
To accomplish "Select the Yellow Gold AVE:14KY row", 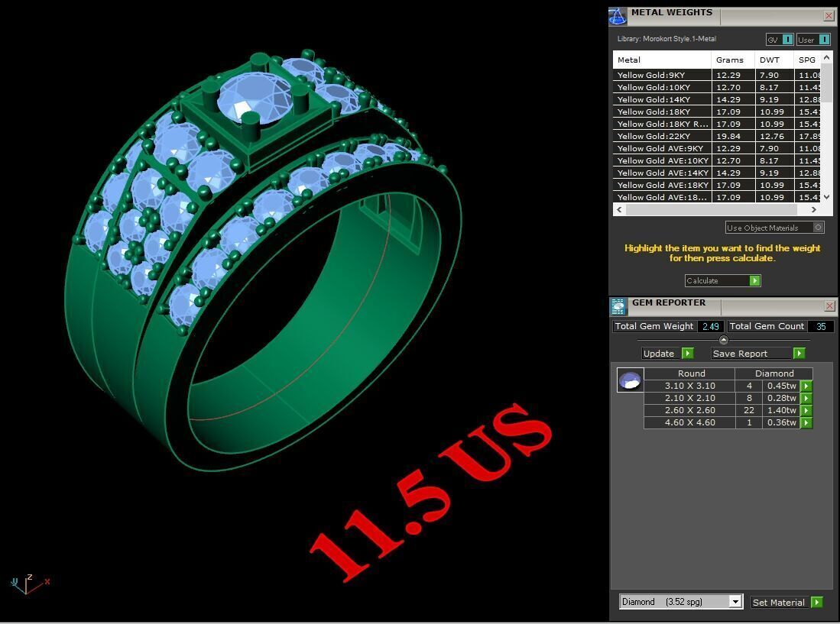I will click(x=716, y=173).
